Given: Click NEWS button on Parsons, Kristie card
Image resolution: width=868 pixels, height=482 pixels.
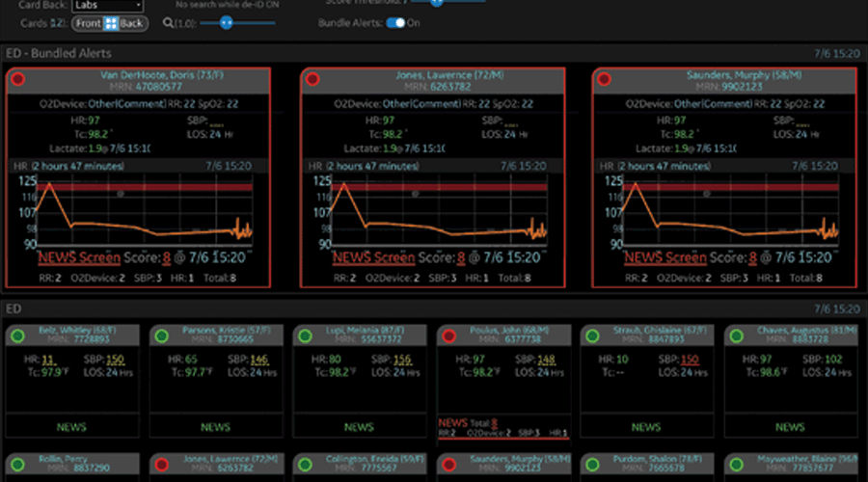Looking at the screenshot, I should [215, 427].
